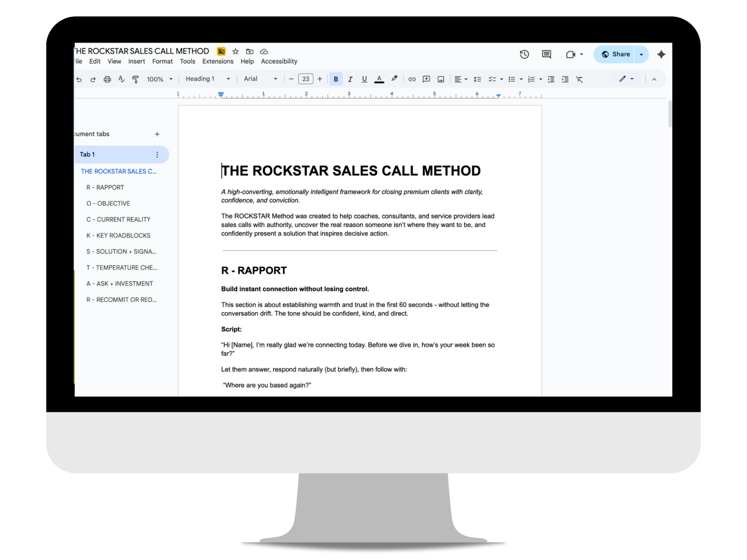Click the clear formatting icon
The width and height of the screenshot is (747, 560).
[x=579, y=79]
